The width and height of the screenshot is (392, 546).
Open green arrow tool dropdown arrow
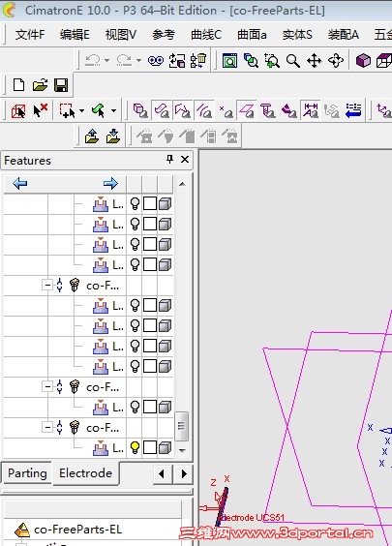click(113, 110)
